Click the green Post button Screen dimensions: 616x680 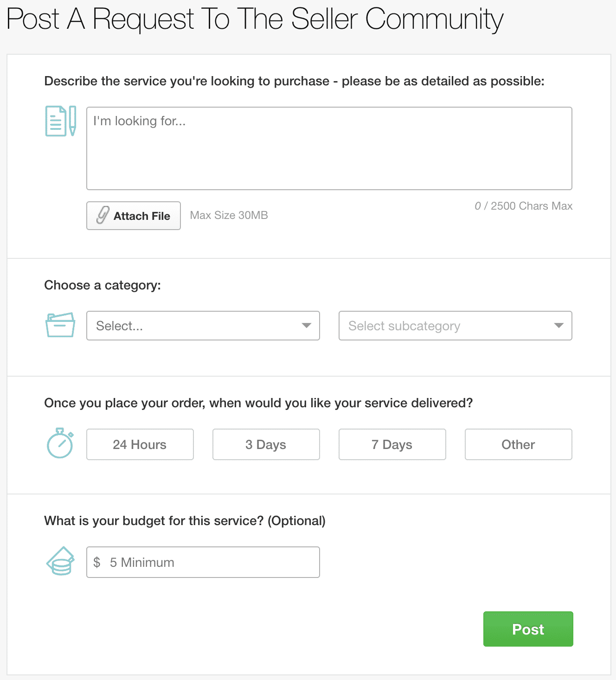pos(528,629)
